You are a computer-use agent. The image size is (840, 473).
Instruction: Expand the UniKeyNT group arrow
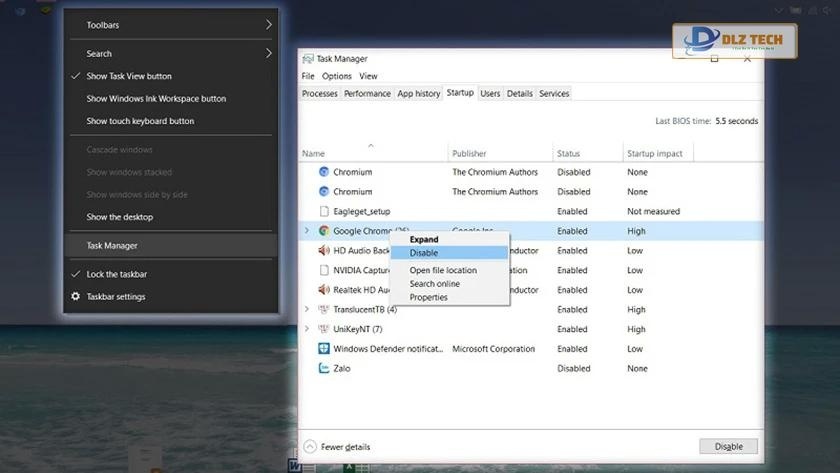(307, 329)
